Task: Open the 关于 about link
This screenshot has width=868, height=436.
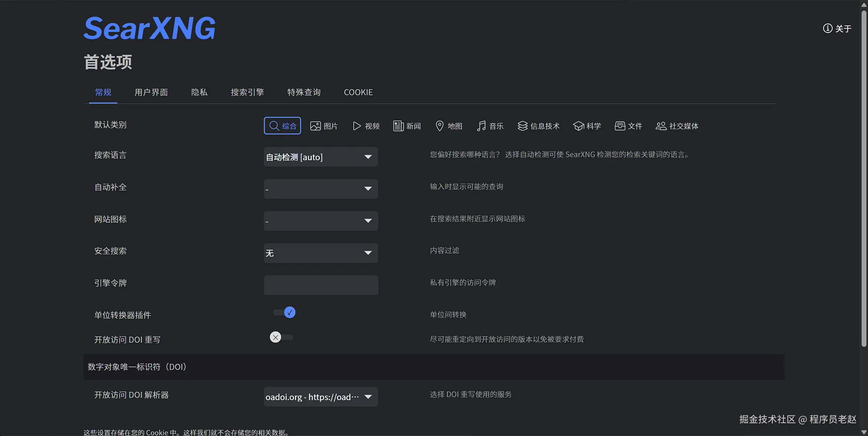Action: [x=837, y=29]
